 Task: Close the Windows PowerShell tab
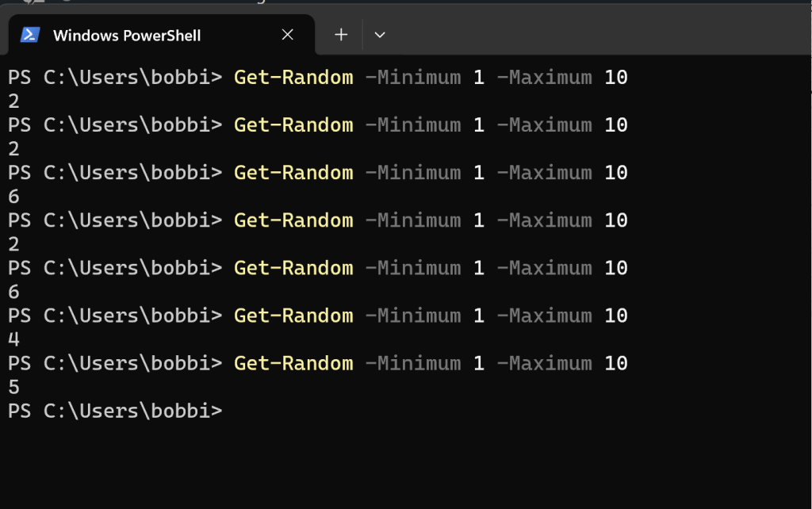pos(286,34)
